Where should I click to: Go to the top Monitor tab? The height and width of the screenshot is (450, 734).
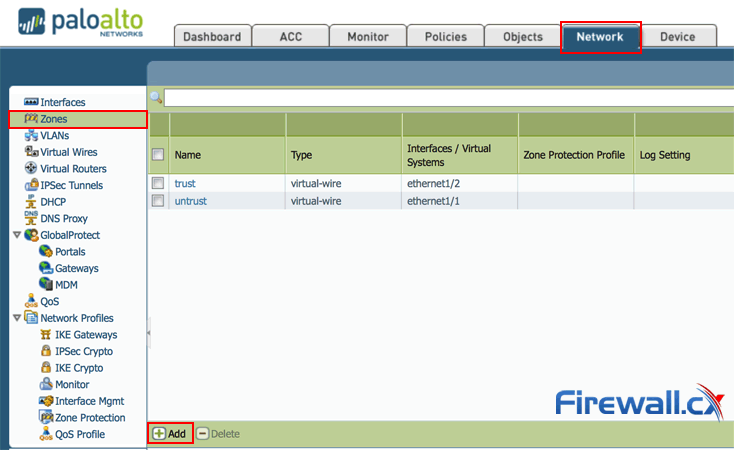[368, 36]
